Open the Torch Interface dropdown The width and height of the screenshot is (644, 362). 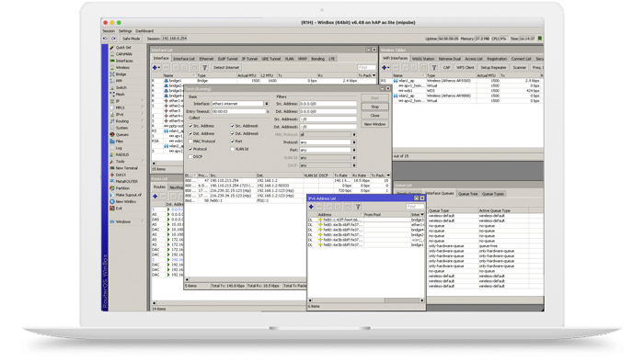pyautogui.click(x=267, y=104)
